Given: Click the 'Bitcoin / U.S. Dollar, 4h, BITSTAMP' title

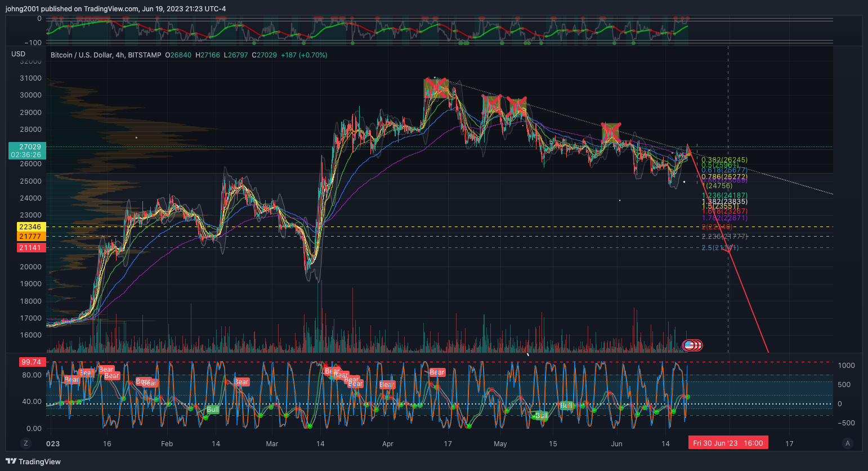Looking at the screenshot, I should pos(105,55).
